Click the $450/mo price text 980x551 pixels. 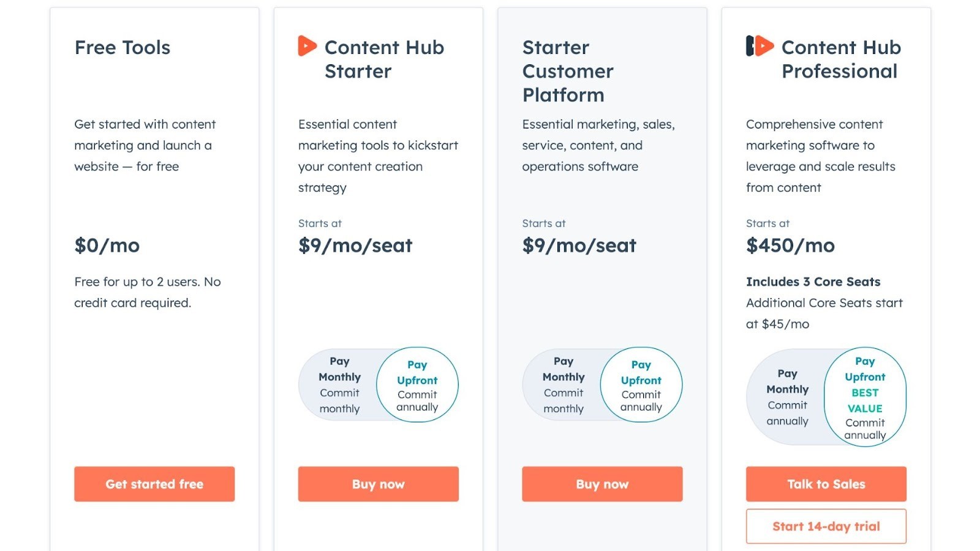[x=790, y=246]
